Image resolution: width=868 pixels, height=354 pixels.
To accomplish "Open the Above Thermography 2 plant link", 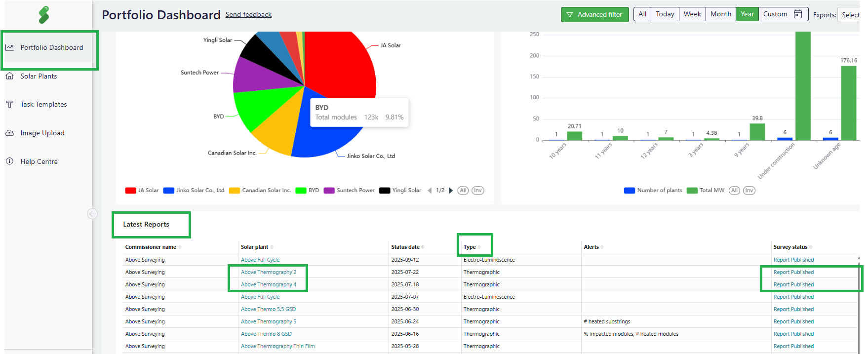I will pyautogui.click(x=269, y=272).
